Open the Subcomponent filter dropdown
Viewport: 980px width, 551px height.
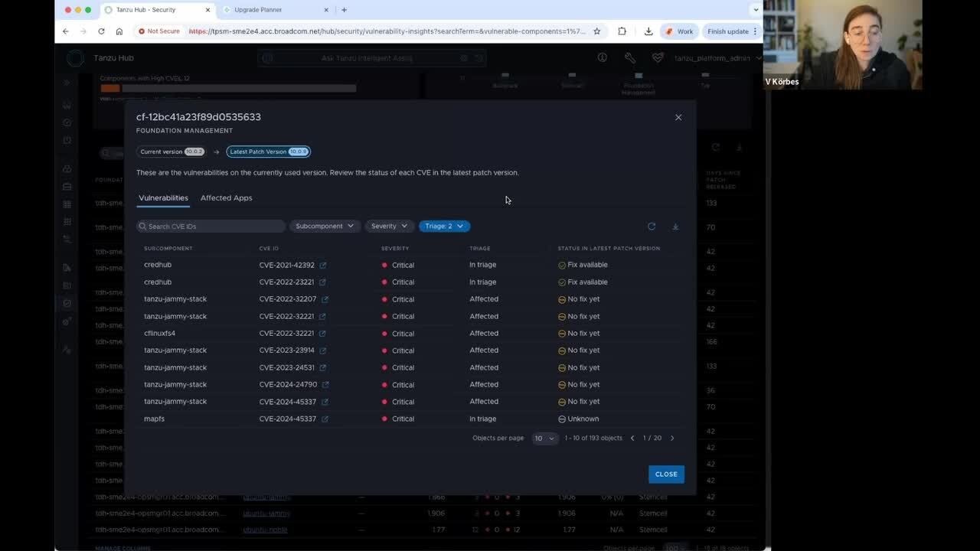325,227
